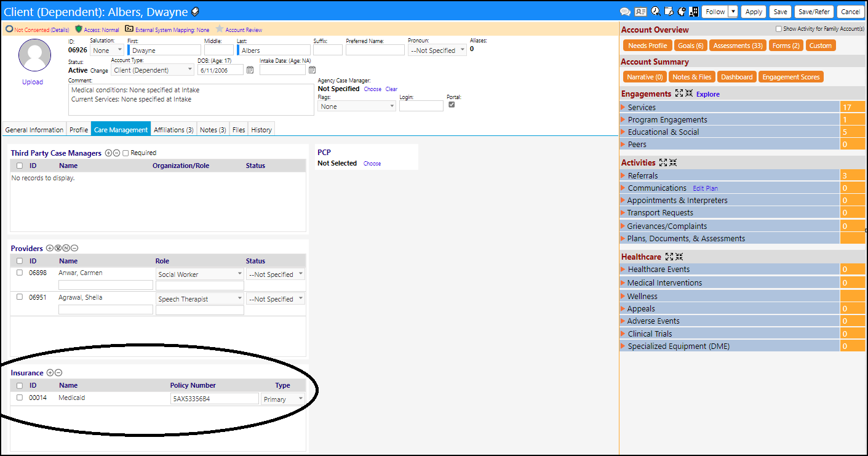Open Status dropdown for Anwar, Carmen
Image resolution: width=868 pixels, height=456 pixels.
276,274
